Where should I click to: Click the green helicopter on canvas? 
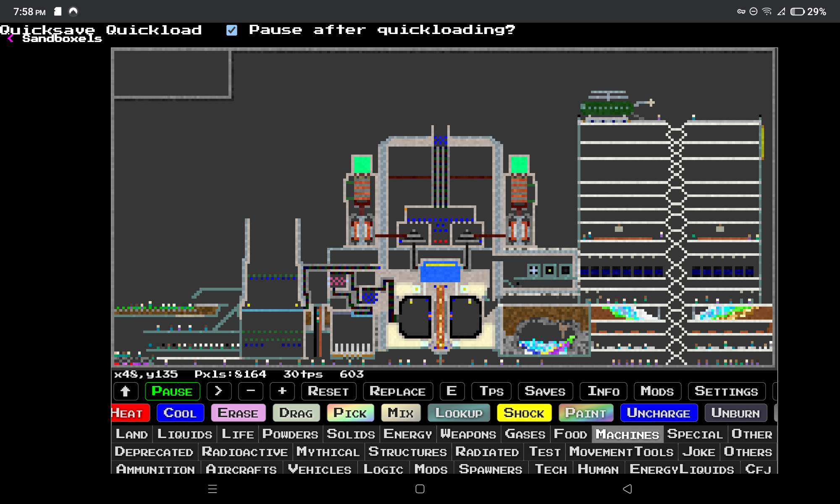(x=608, y=108)
